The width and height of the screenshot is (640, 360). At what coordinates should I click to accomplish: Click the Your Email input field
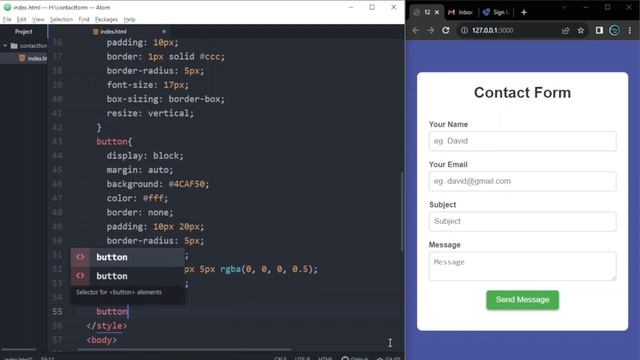pyautogui.click(x=522, y=181)
